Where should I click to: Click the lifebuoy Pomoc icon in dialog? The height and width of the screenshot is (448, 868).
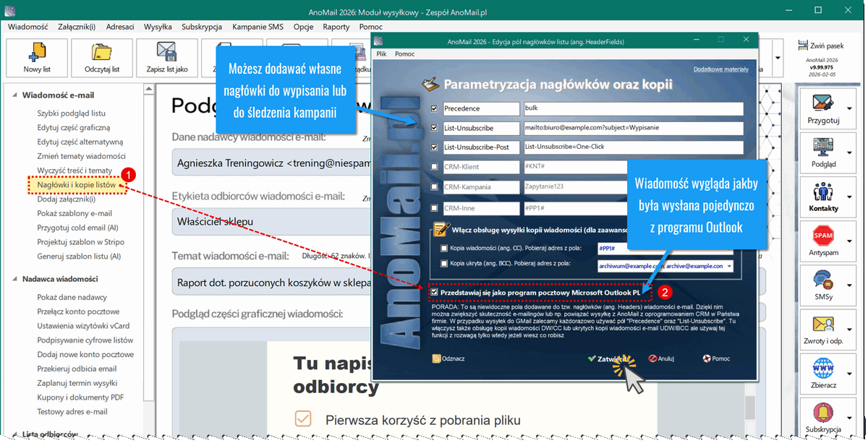coord(706,358)
